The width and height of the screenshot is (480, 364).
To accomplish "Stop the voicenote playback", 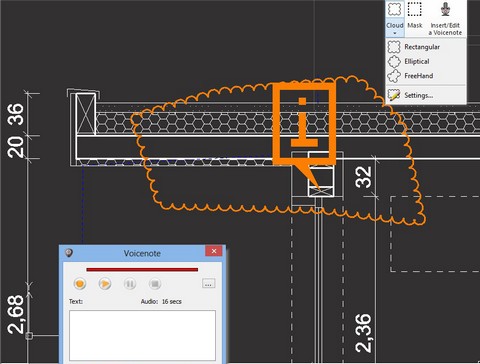I will pos(155,284).
